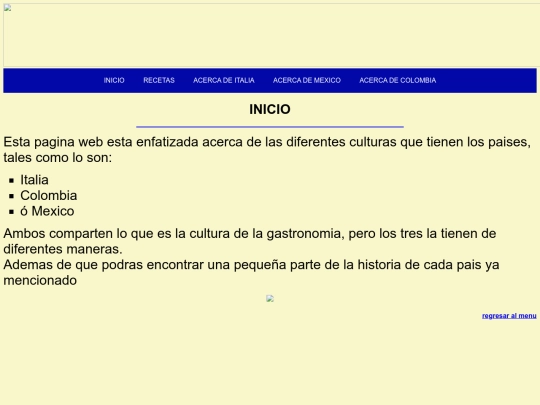Image resolution: width=540 pixels, height=405 pixels.
Task: Click the 'Italia' list item
Action: pos(34,180)
